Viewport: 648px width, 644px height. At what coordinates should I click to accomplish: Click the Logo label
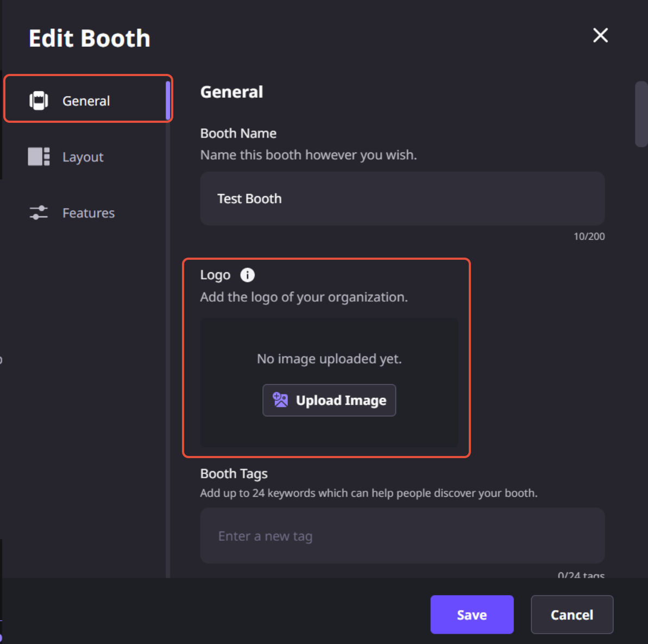point(215,275)
